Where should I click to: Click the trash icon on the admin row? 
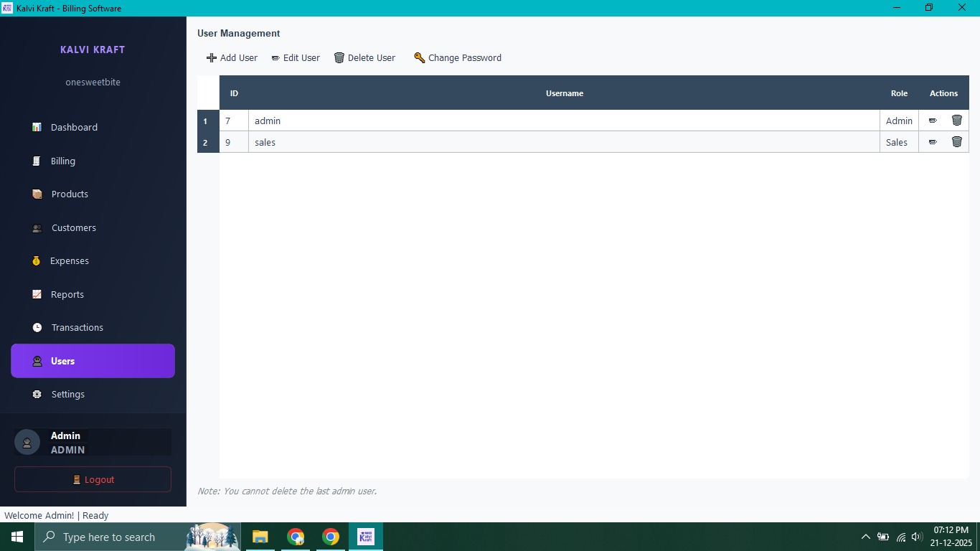(957, 120)
